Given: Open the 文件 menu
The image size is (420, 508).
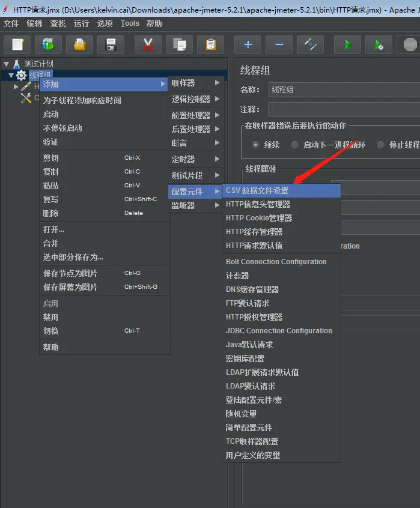Looking at the screenshot, I should point(11,23).
